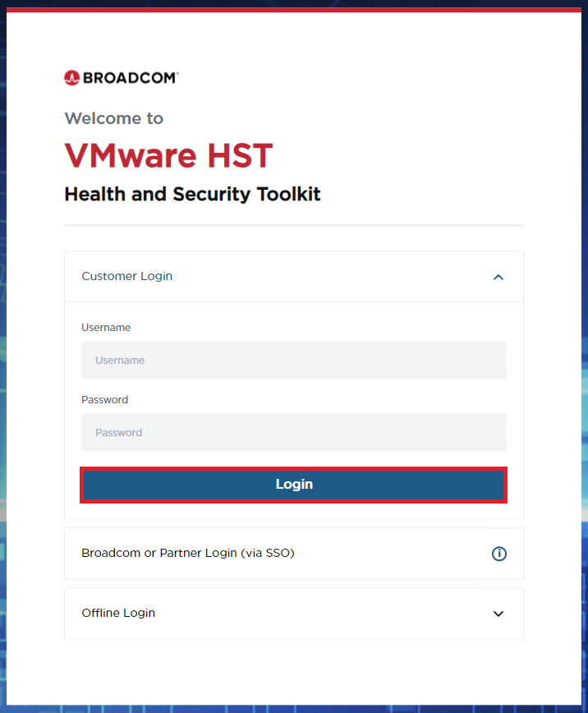Click the Password field label
This screenshot has width=588, height=713.
point(104,400)
